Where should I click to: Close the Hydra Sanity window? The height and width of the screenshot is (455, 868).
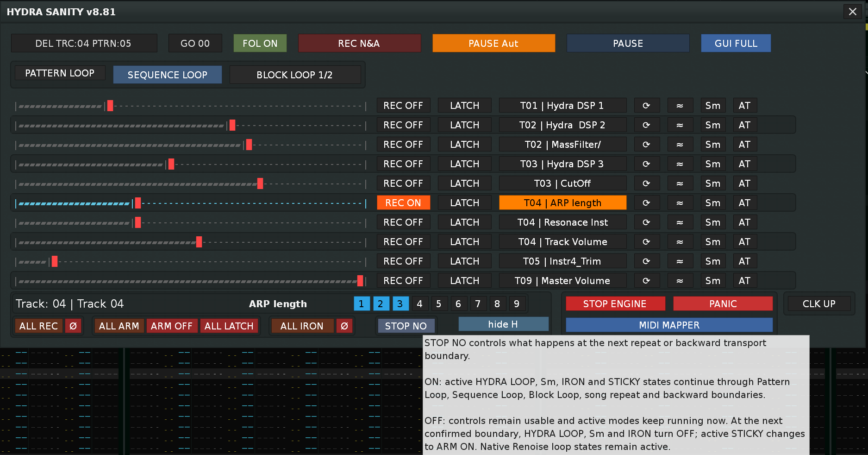853,12
